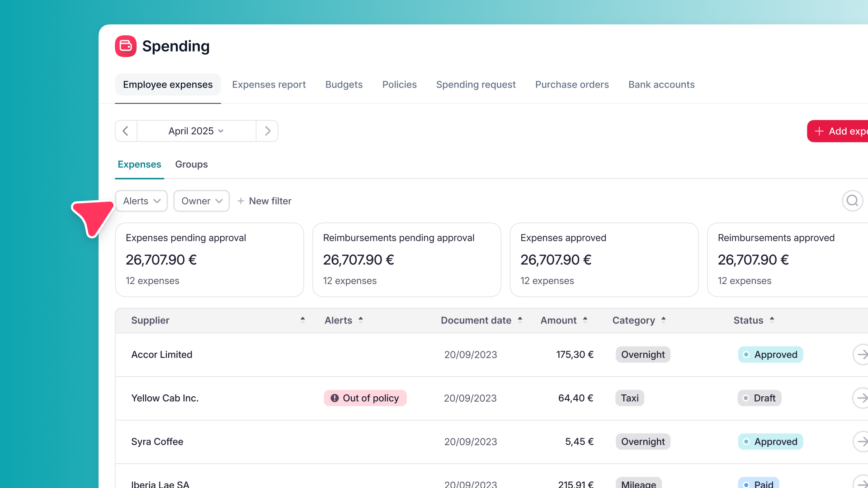Image resolution: width=868 pixels, height=488 pixels.
Task: Go to next month via right chevron
Action: (x=267, y=131)
